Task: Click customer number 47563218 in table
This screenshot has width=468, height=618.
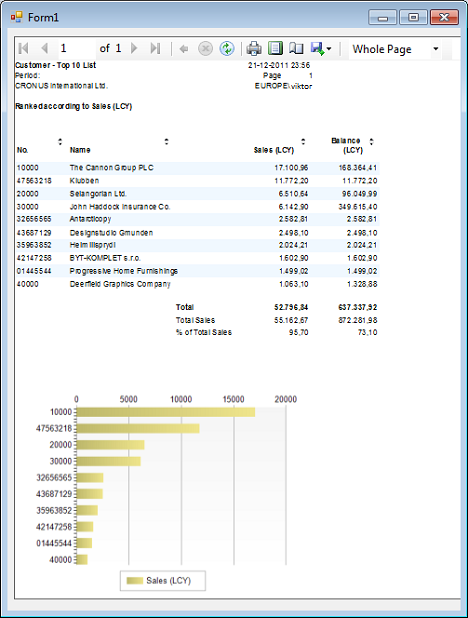Action: pyautogui.click(x=34, y=181)
